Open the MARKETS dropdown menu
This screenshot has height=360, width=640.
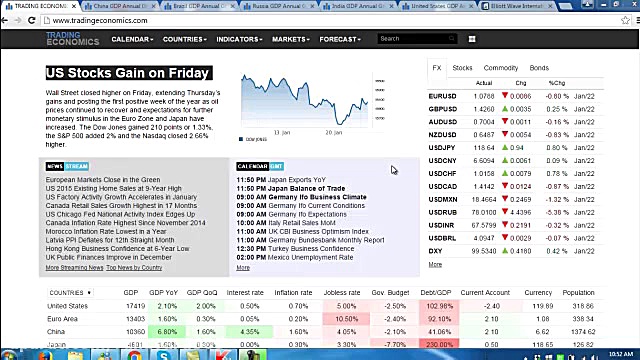[x=291, y=39]
